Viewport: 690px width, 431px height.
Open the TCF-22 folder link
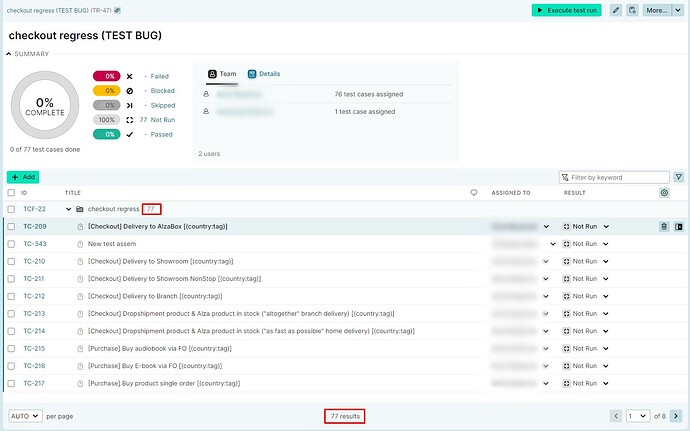34,209
